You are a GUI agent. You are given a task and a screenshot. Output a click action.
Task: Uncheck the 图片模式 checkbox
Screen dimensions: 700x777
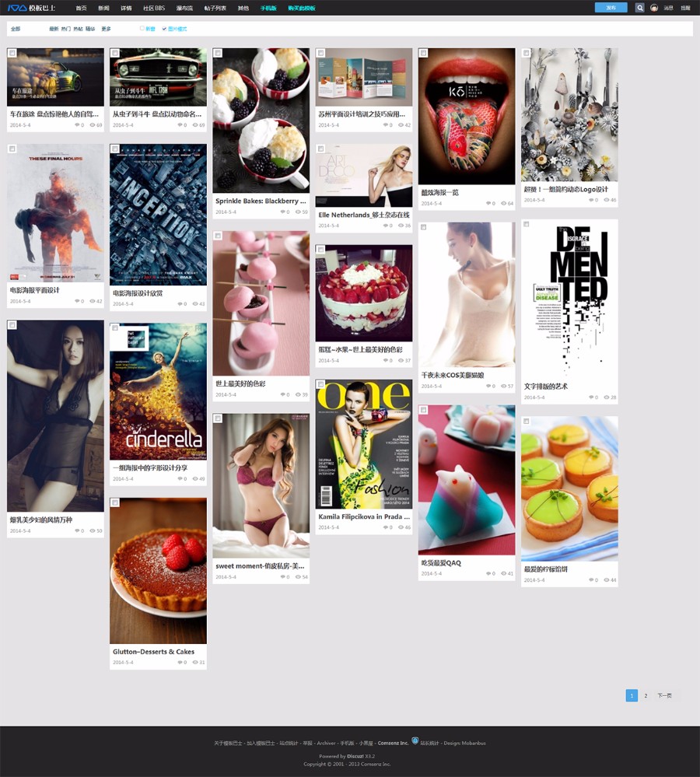pyautogui.click(x=164, y=29)
